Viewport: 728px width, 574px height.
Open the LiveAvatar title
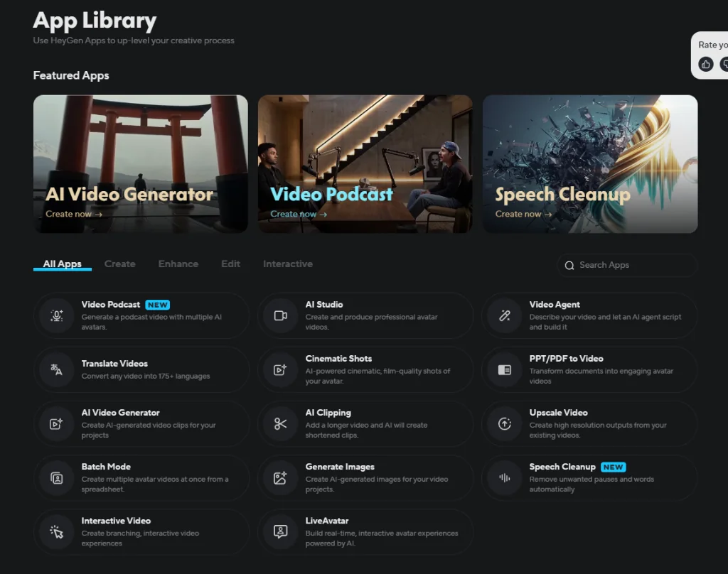tap(327, 521)
